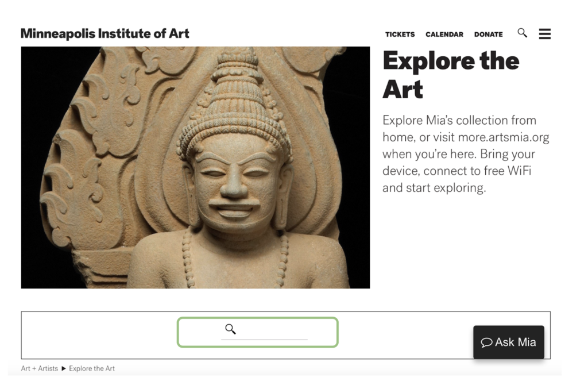Click empty left area of the search bar panel
Image resolution: width=588 pixels, height=381 pixels.
point(98,335)
